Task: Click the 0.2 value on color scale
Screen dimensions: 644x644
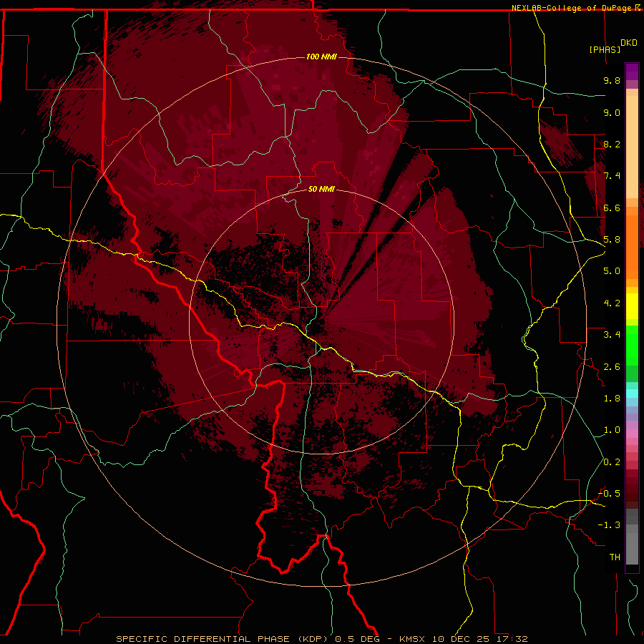Action: (x=612, y=462)
